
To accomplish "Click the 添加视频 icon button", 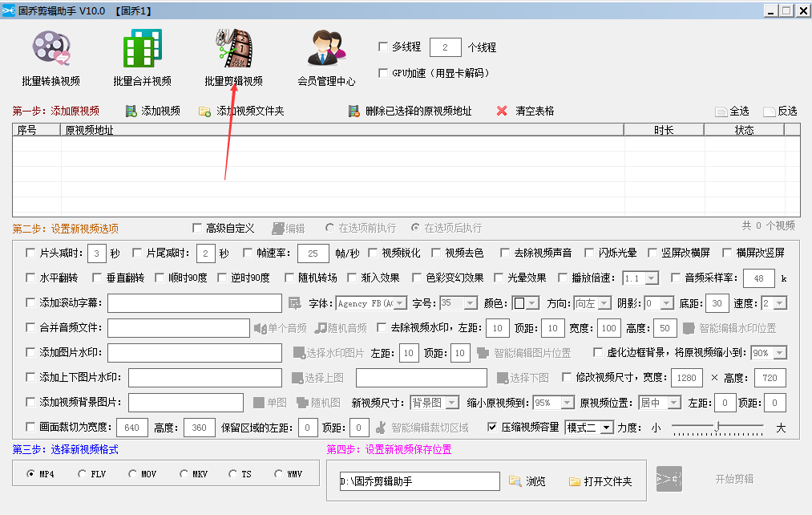I will [x=131, y=111].
